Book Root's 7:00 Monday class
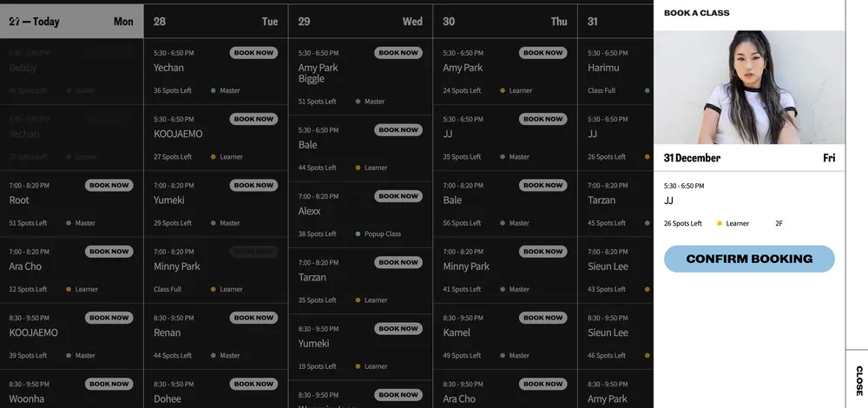868x408 pixels. click(x=109, y=185)
